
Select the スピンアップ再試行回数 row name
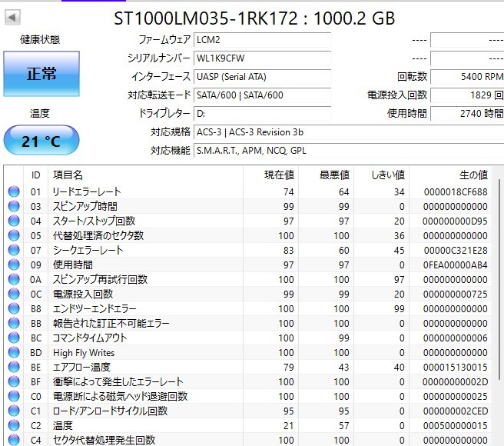coord(100,279)
